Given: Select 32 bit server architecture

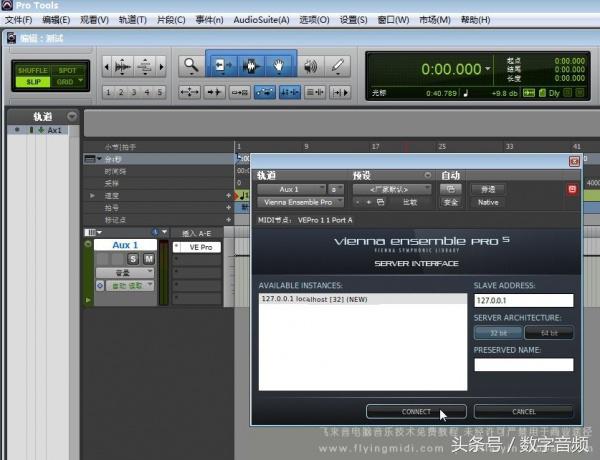Looking at the screenshot, I should [x=498, y=333].
